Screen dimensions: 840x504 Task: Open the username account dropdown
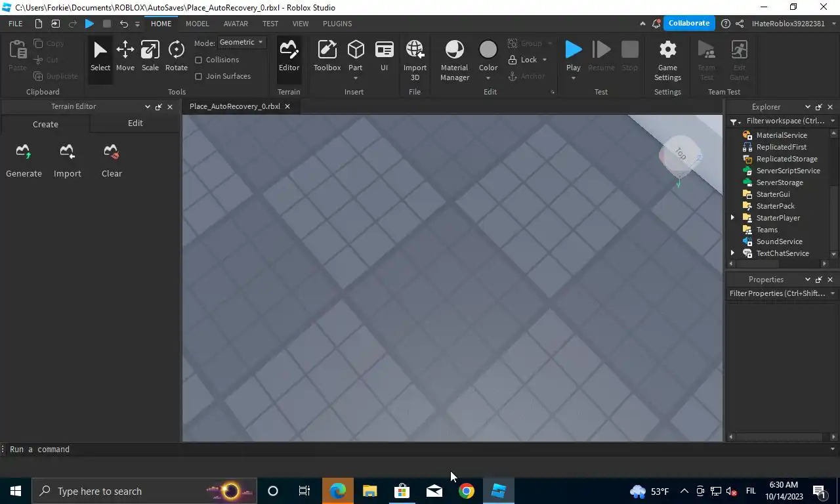pyautogui.click(x=834, y=24)
